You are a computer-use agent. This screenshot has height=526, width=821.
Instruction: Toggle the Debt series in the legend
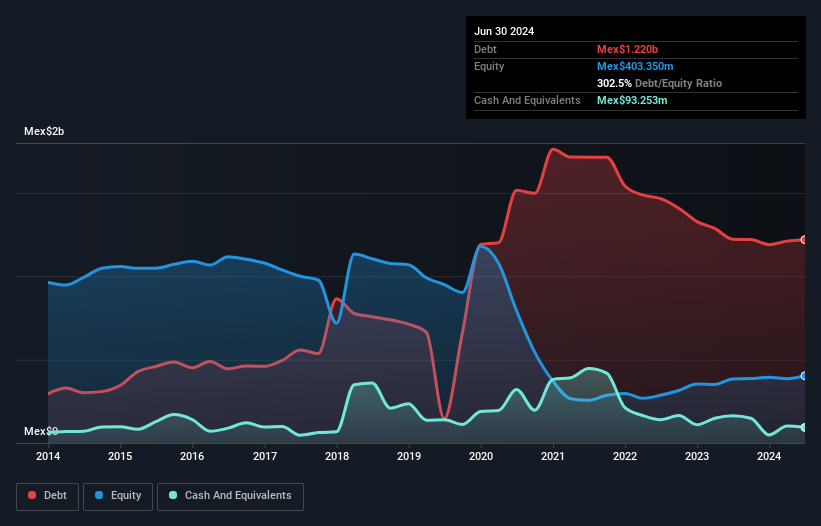47,496
